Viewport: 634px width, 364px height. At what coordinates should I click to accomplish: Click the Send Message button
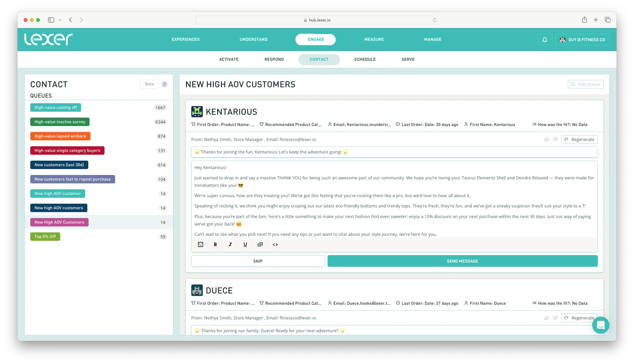(462, 261)
